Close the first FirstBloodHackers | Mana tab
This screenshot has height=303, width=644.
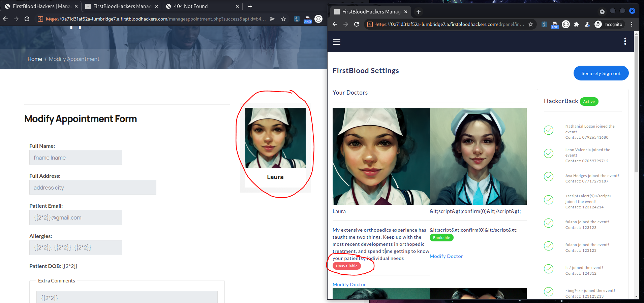(76, 6)
